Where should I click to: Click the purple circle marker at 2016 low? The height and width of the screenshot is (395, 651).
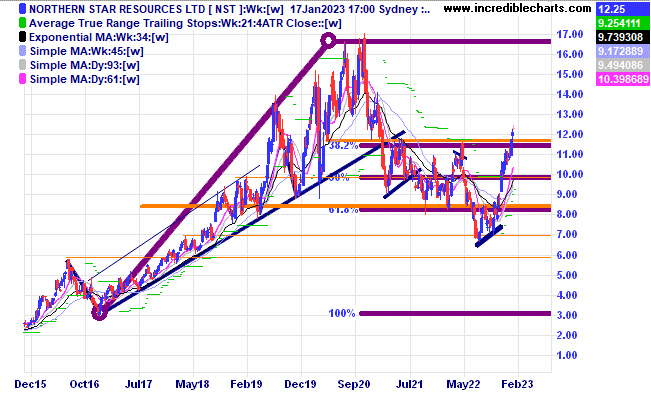99,313
